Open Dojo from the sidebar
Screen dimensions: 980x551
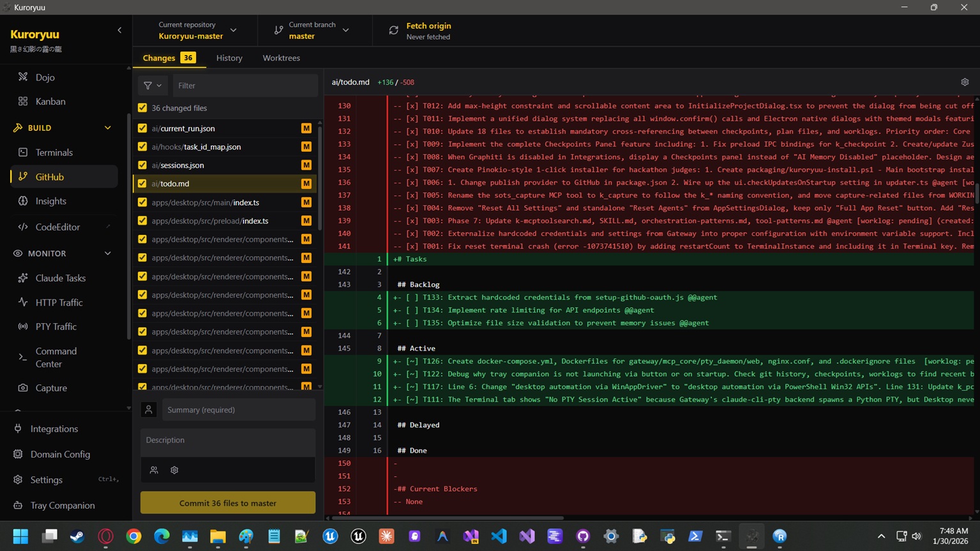click(45, 77)
